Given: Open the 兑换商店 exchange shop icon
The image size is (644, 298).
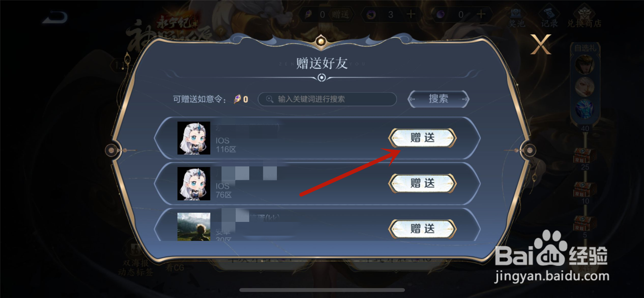Looking at the screenshot, I should (x=584, y=18).
